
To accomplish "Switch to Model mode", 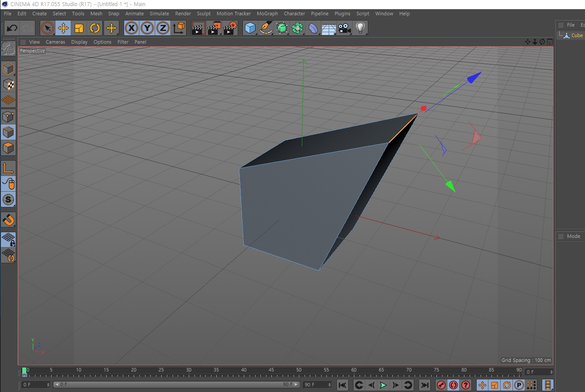I will [x=8, y=69].
